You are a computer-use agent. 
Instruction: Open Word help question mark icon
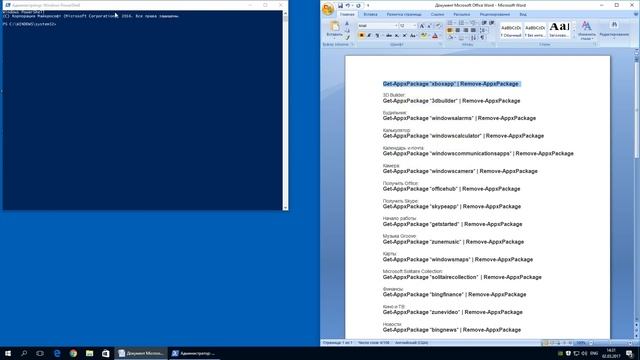pyautogui.click(x=636, y=14)
